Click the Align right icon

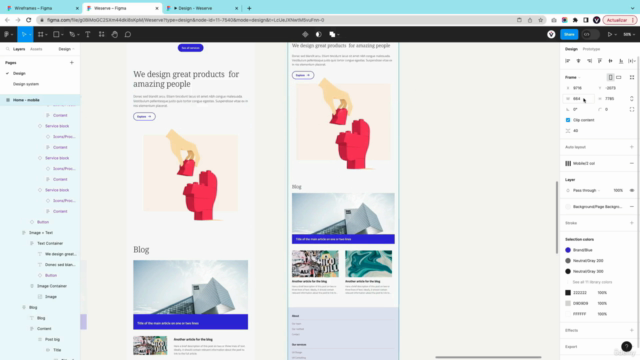(x=589, y=61)
